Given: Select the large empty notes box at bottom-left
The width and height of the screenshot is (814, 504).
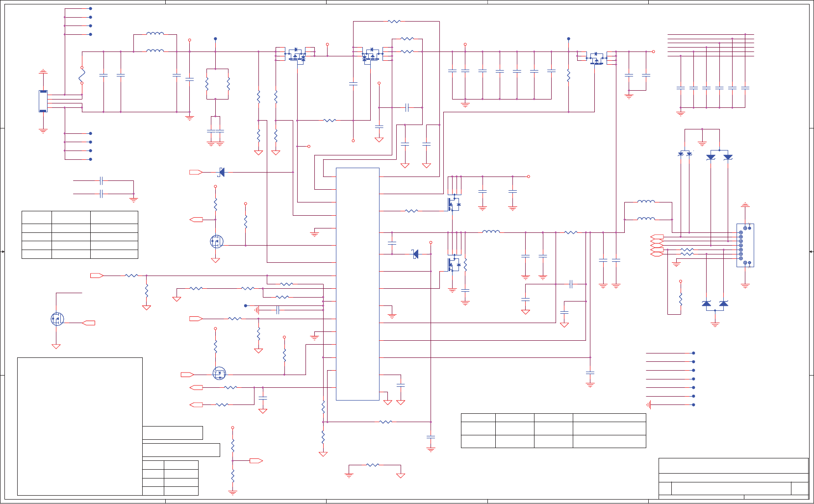Looking at the screenshot, I should click(x=80, y=426).
